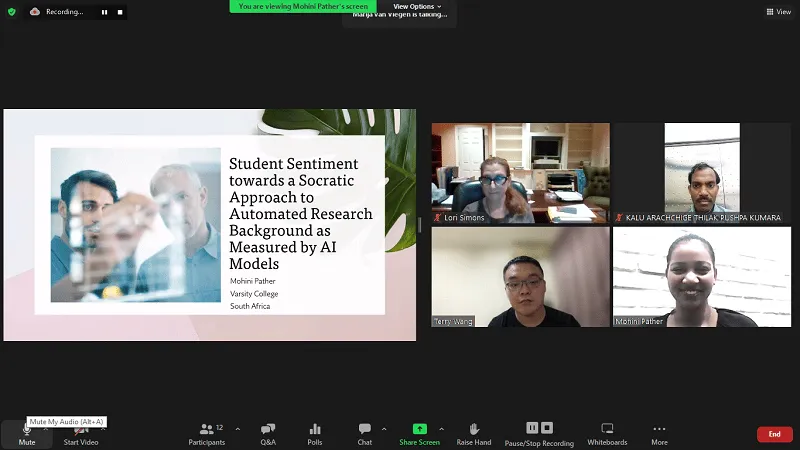Stop recording via top-left stop button
This screenshot has height=450, width=800.
(x=119, y=12)
